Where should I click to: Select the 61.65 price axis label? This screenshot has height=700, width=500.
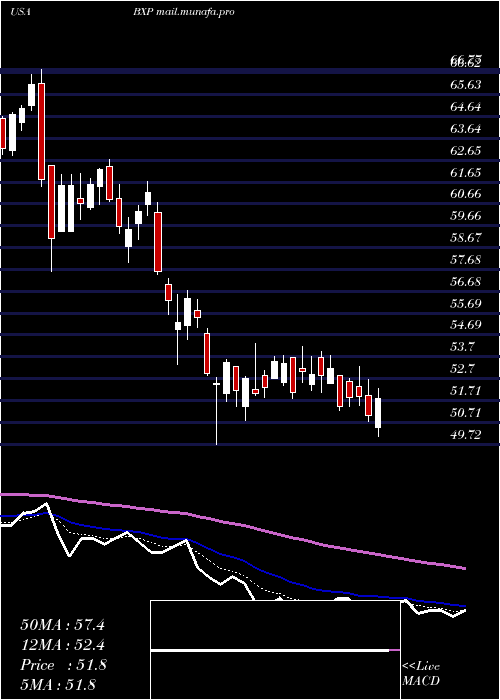[466, 172]
